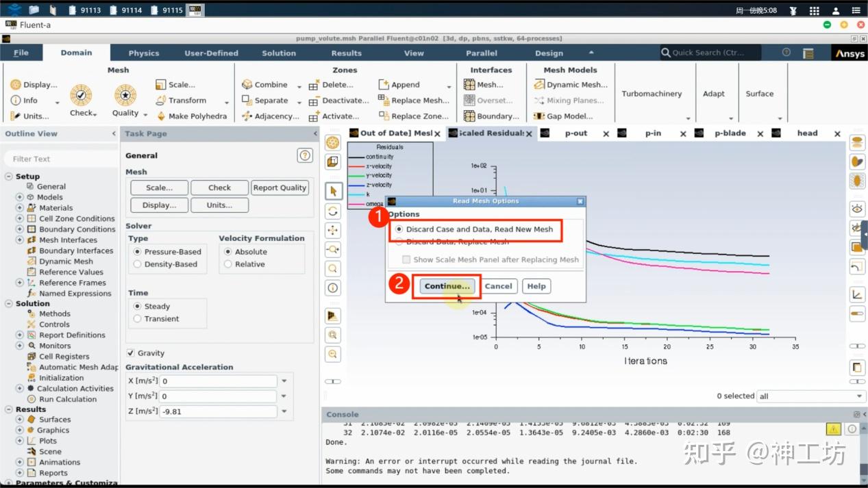
Task: Open the Mesh interfaces ribbon item
Action: (484, 85)
